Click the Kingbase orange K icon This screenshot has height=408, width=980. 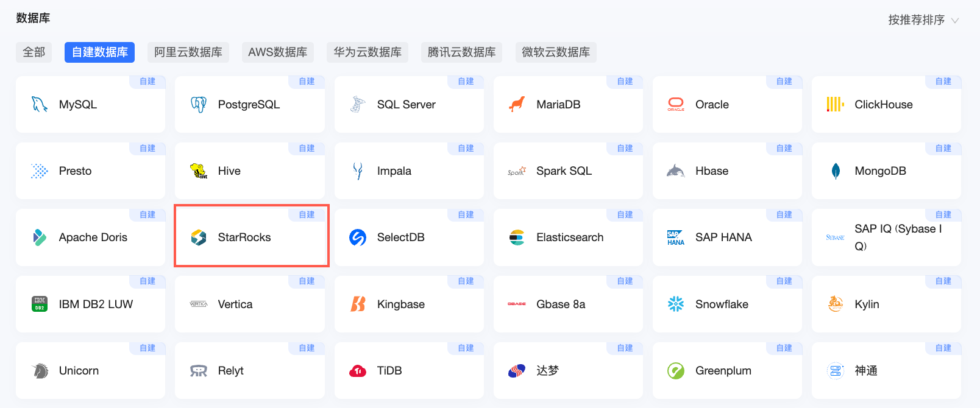(358, 304)
